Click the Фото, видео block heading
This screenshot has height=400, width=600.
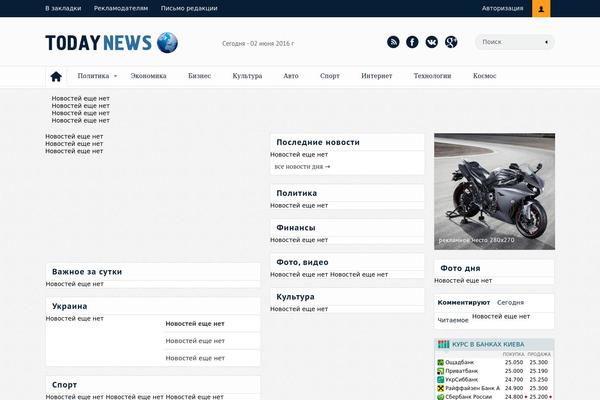click(302, 262)
